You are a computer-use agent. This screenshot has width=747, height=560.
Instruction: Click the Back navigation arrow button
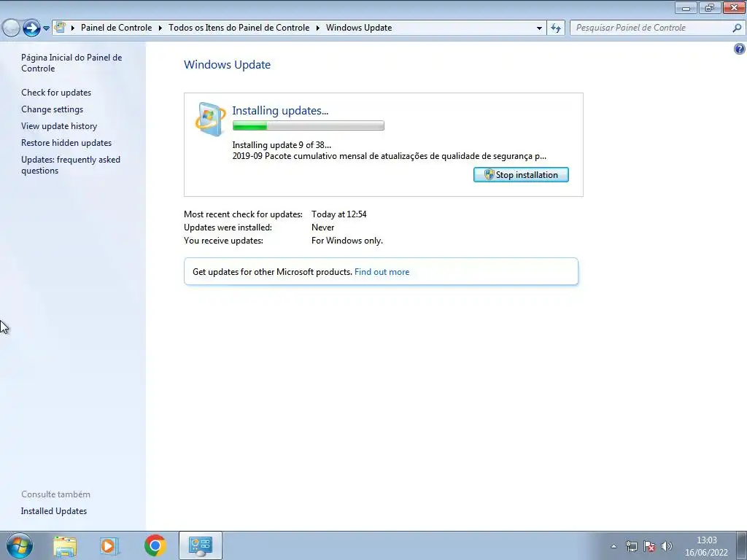(10, 28)
